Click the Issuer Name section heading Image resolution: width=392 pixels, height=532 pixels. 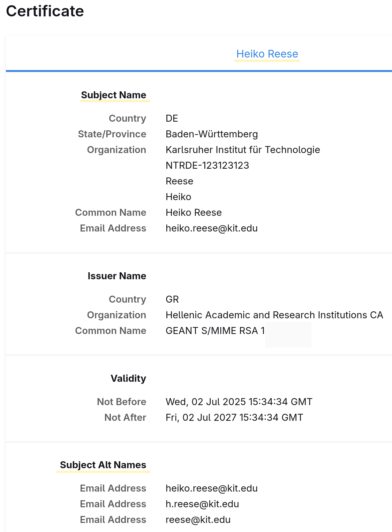(117, 276)
